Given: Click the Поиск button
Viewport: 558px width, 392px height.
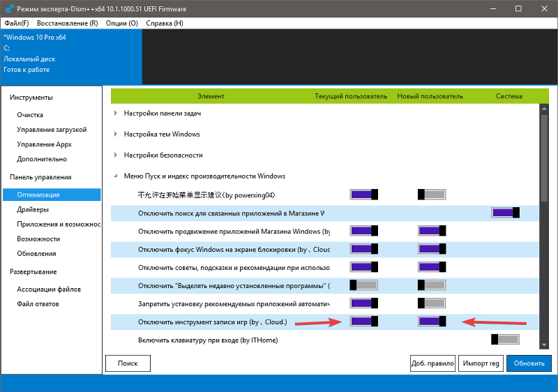Looking at the screenshot, I should coord(128,363).
